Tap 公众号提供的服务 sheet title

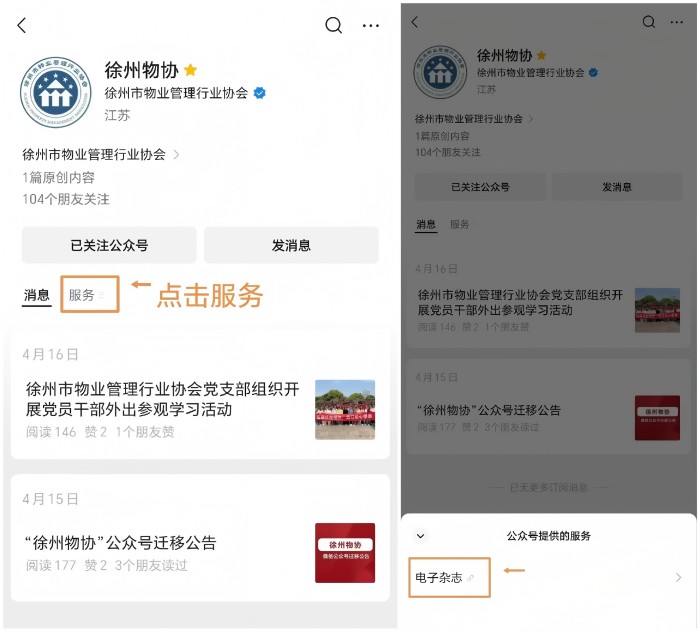549,536
